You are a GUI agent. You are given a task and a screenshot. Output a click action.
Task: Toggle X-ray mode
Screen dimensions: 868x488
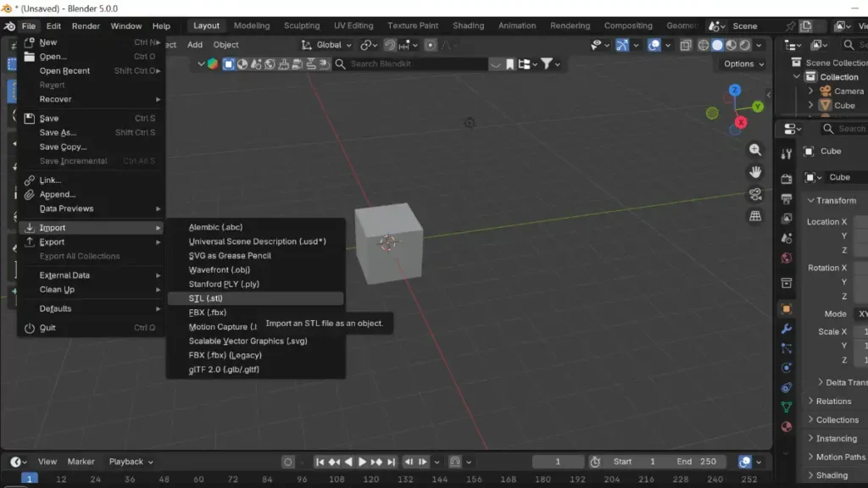click(686, 46)
